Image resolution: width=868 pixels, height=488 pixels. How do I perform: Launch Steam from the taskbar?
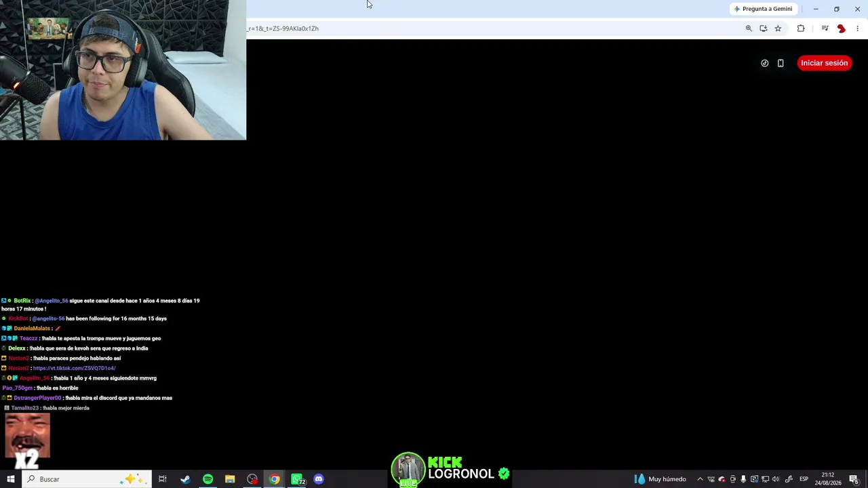click(x=185, y=479)
